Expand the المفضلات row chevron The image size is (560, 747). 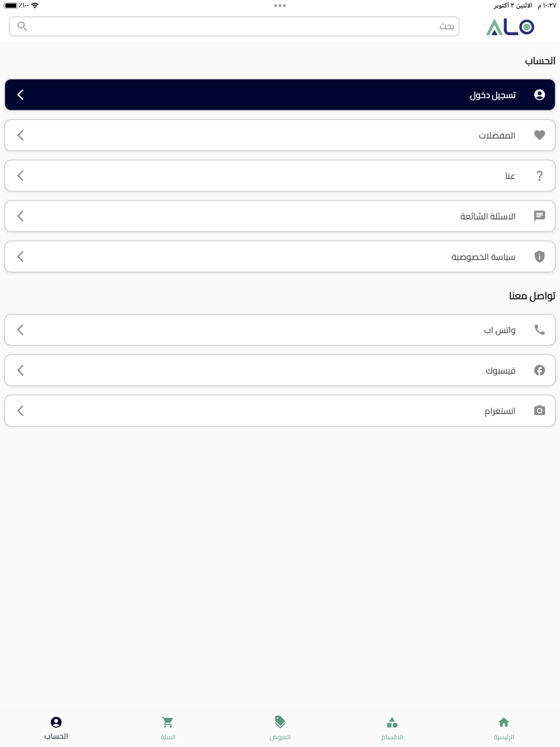[21, 135]
